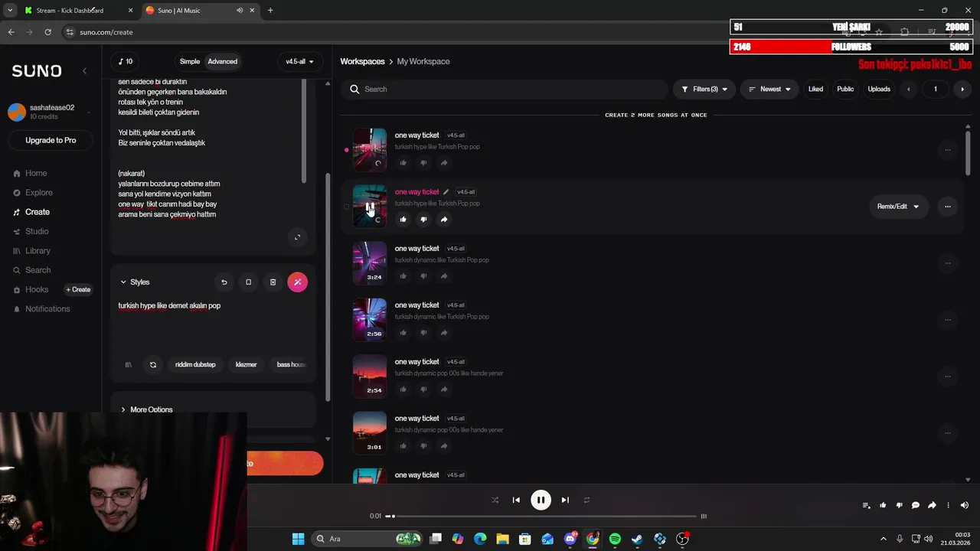
Task: Mute the Suno browser tab audio
Action: [x=240, y=11]
